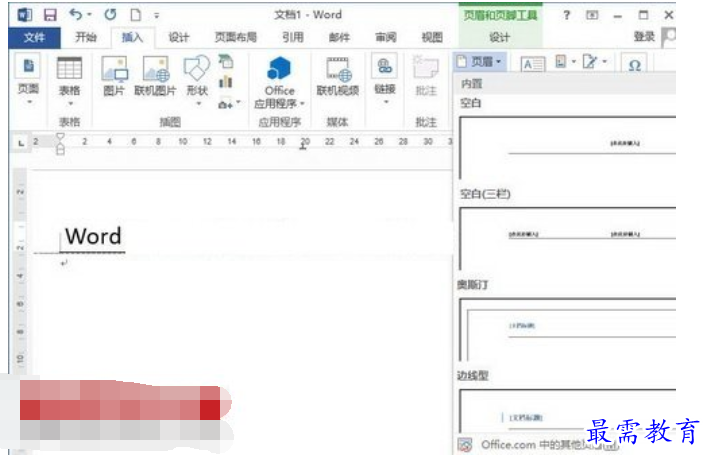Click the 页眉 (Header) dropdown button
The height and width of the screenshot is (463, 708).
tap(480, 61)
